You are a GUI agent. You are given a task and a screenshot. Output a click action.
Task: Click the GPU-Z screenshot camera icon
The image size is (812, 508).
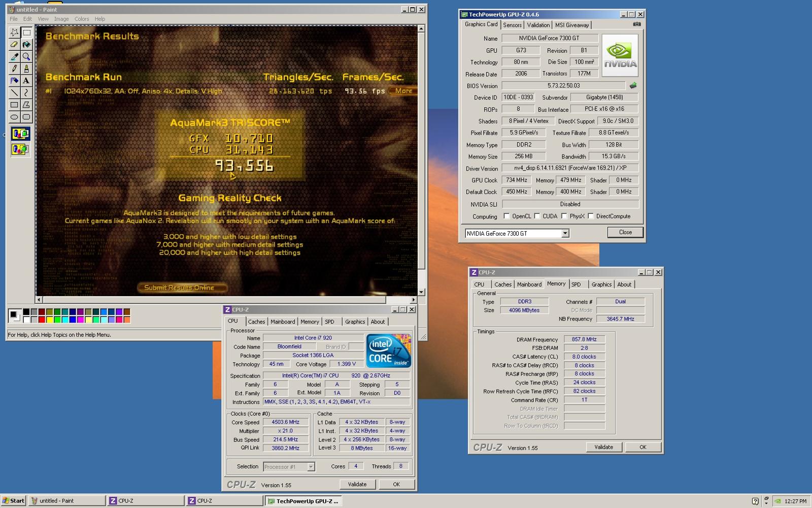click(x=637, y=24)
